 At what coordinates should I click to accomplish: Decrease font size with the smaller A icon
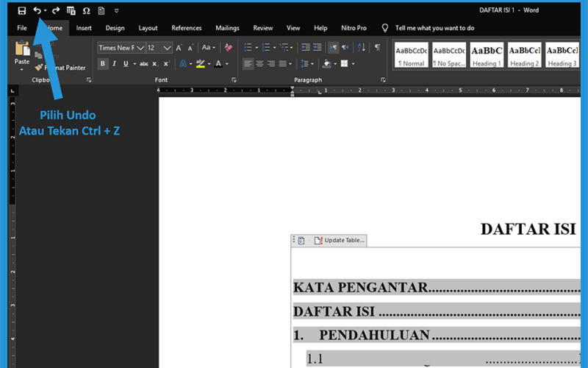tap(190, 48)
